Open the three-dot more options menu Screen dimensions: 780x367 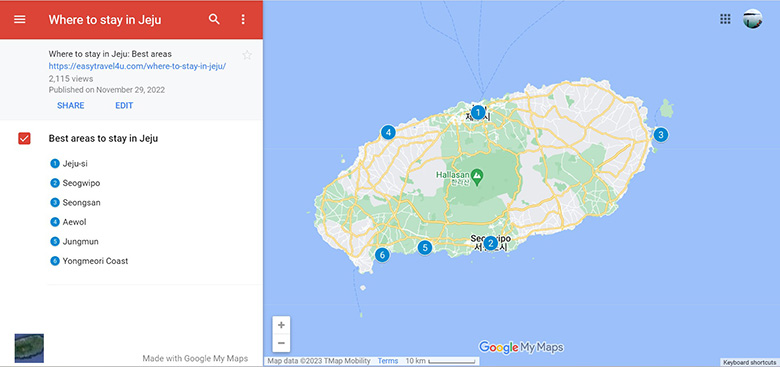[243, 19]
